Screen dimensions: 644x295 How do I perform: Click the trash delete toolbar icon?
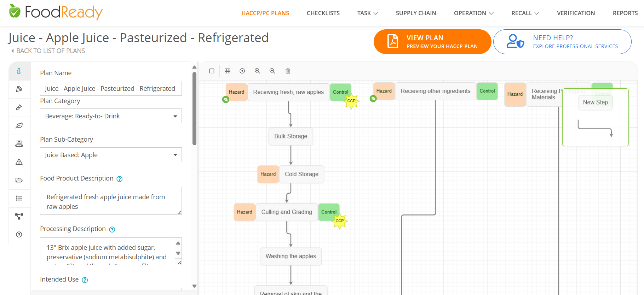[x=288, y=71]
